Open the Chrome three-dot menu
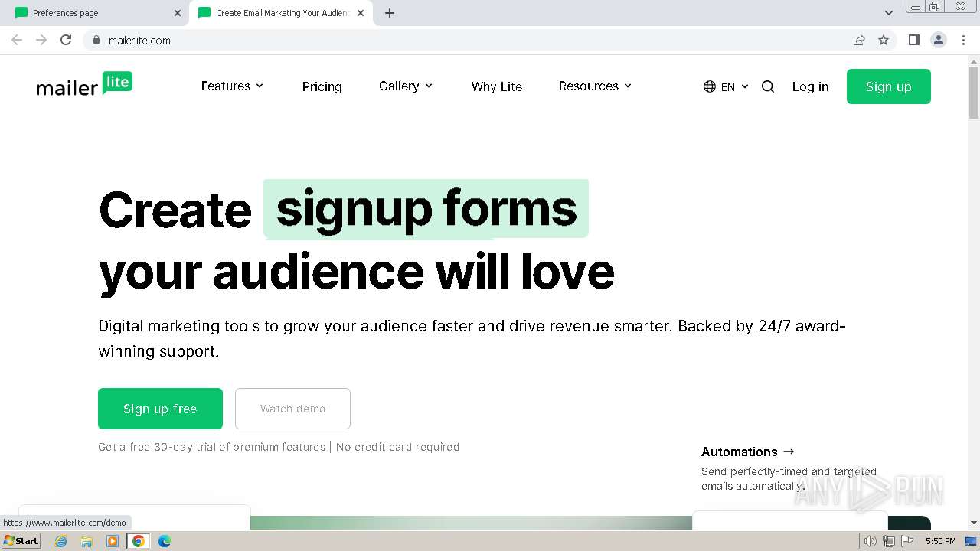 click(x=963, y=40)
